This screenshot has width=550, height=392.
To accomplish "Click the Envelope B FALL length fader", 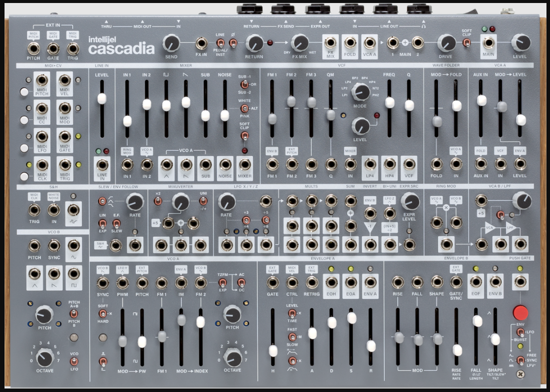I will 477,321.
